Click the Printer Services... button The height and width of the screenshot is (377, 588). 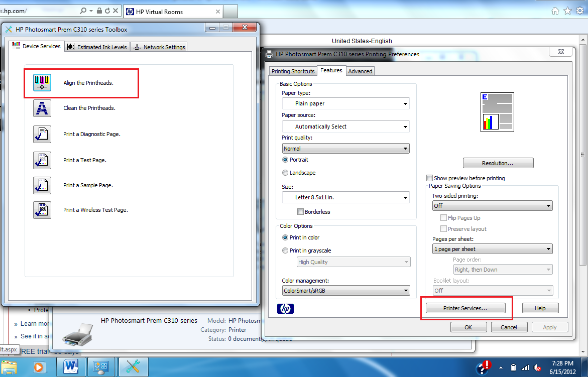click(465, 308)
